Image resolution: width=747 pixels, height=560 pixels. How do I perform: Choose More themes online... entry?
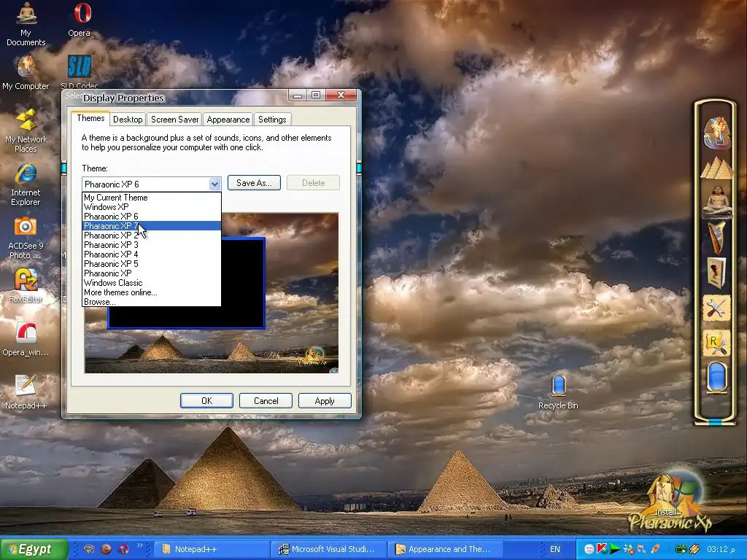pos(152,292)
